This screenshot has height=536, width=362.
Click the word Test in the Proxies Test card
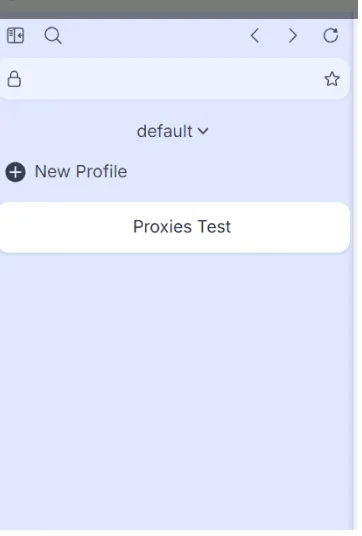[214, 227]
